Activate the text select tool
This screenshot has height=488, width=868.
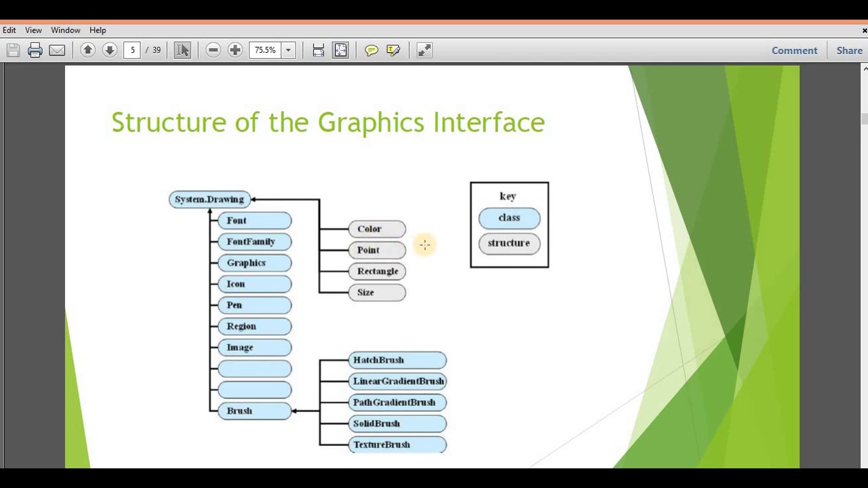click(182, 50)
